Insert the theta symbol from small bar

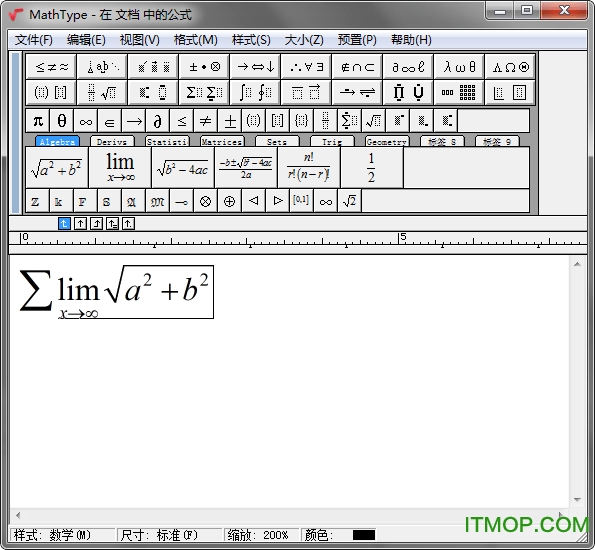tap(62, 121)
